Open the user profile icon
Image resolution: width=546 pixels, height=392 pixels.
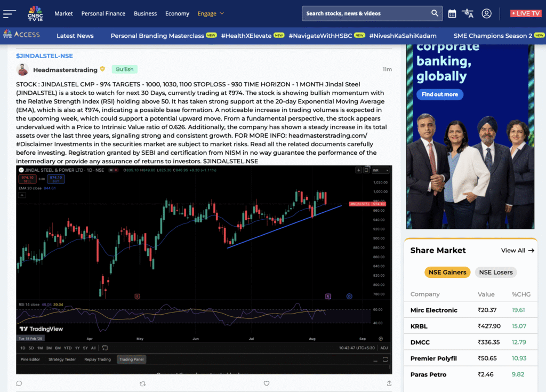(x=486, y=13)
